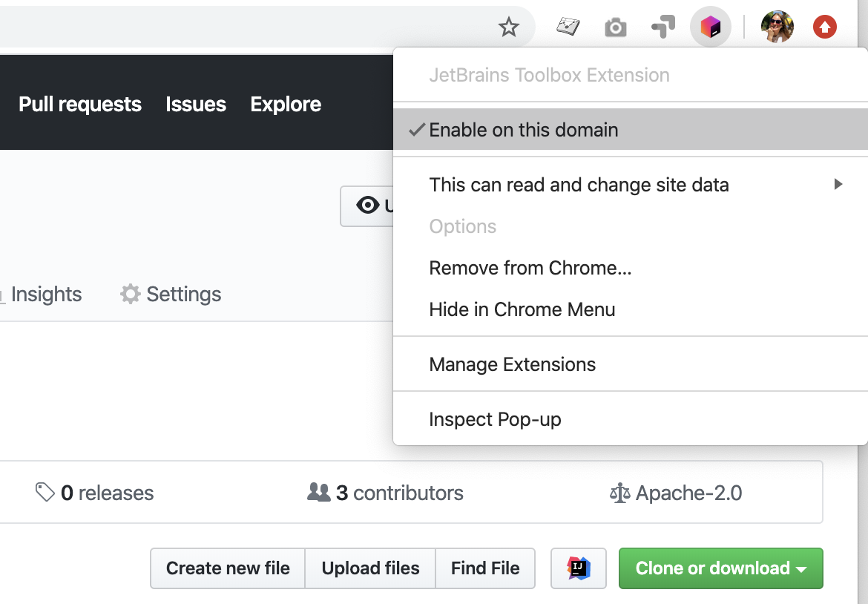Open the Chrome profile avatar
The width and height of the screenshot is (868, 604).
click(777, 27)
